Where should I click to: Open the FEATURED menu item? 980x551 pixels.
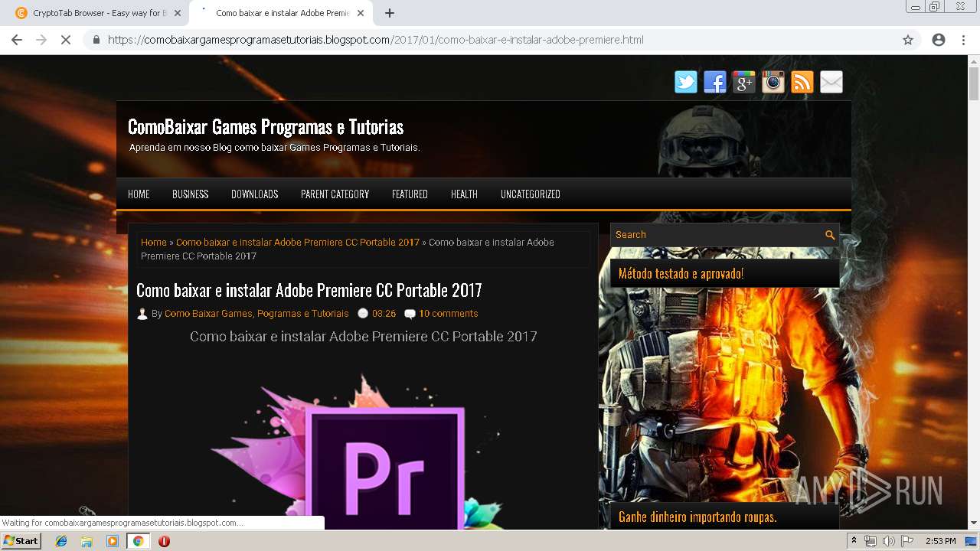click(410, 194)
